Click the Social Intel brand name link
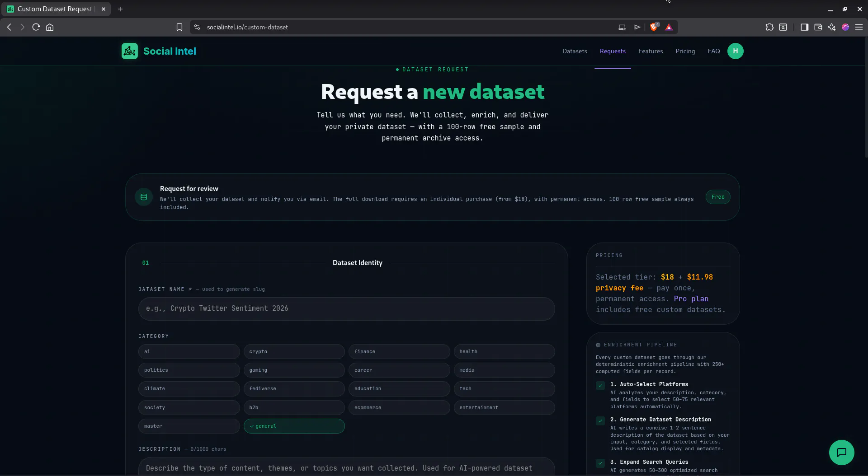The height and width of the screenshot is (476, 868). point(170,51)
